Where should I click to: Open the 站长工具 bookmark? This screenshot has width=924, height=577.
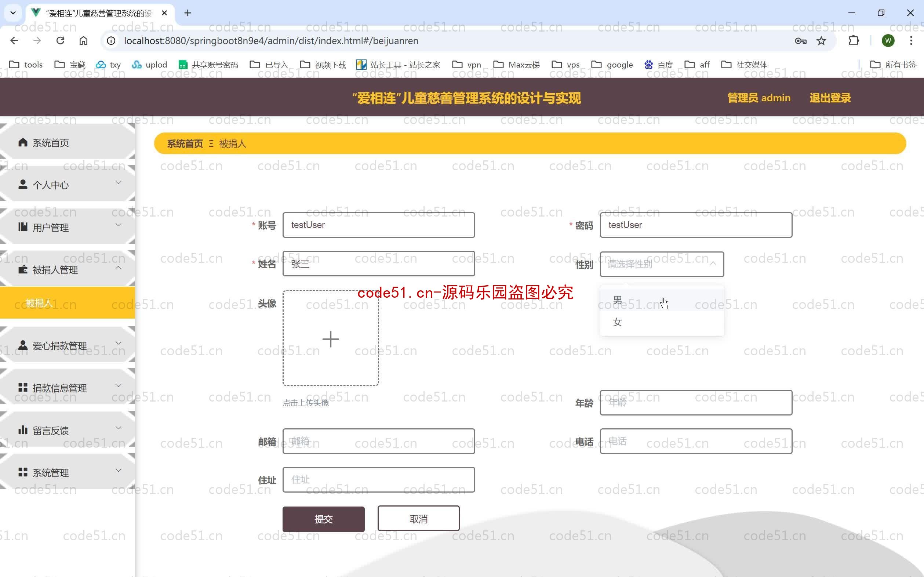(398, 65)
